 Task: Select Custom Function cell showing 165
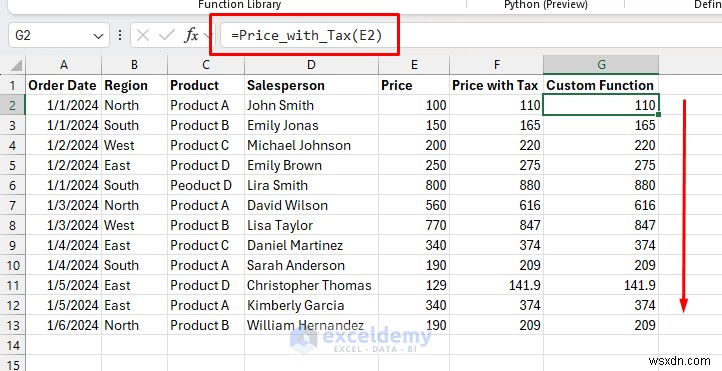click(x=601, y=125)
